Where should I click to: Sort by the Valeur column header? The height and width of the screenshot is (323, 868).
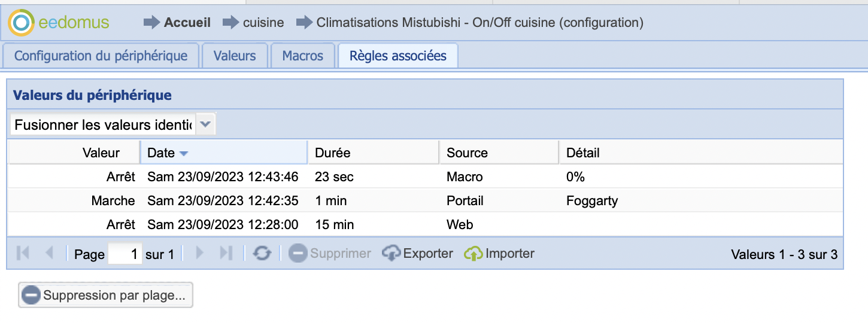(101, 153)
